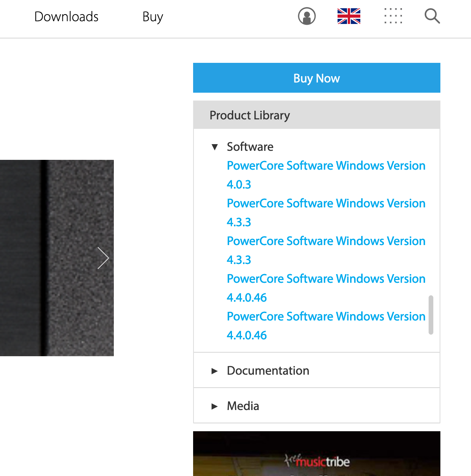Click the search magnifier icon
471x476 pixels.
tap(432, 16)
